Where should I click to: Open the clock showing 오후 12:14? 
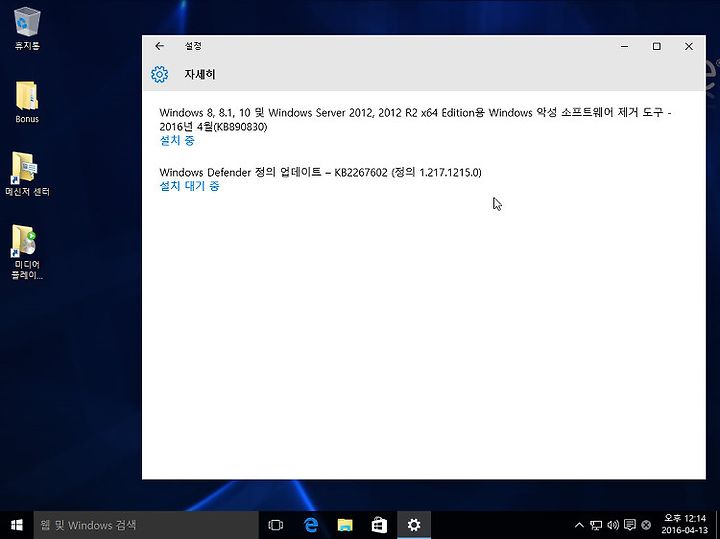(685, 524)
